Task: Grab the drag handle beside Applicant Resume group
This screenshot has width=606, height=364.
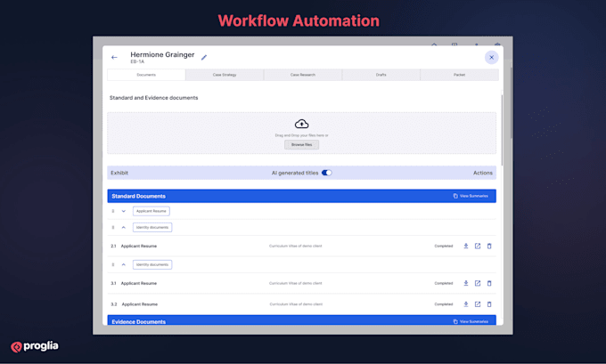Action: coord(113,211)
